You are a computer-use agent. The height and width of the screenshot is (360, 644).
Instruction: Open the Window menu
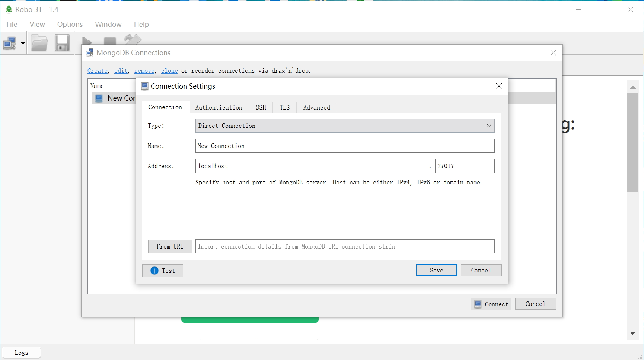[x=108, y=24]
